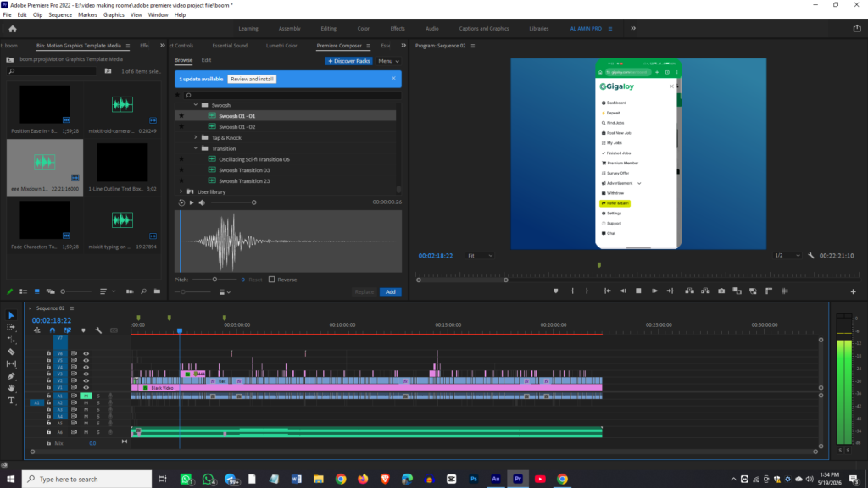Viewport: 868px width, 488px height.
Task: Click Go to In point button
Action: tap(607, 291)
